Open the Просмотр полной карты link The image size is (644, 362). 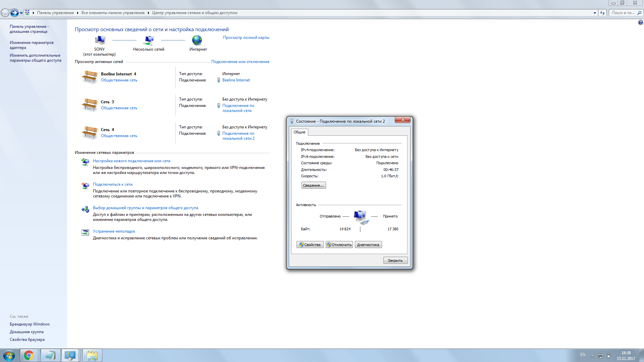[246, 37]
